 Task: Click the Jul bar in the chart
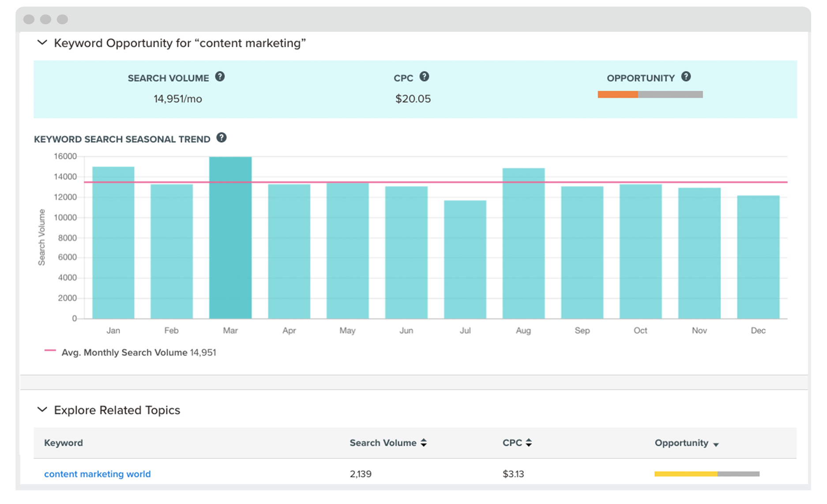pyautogui.click(x=465, y=260)
